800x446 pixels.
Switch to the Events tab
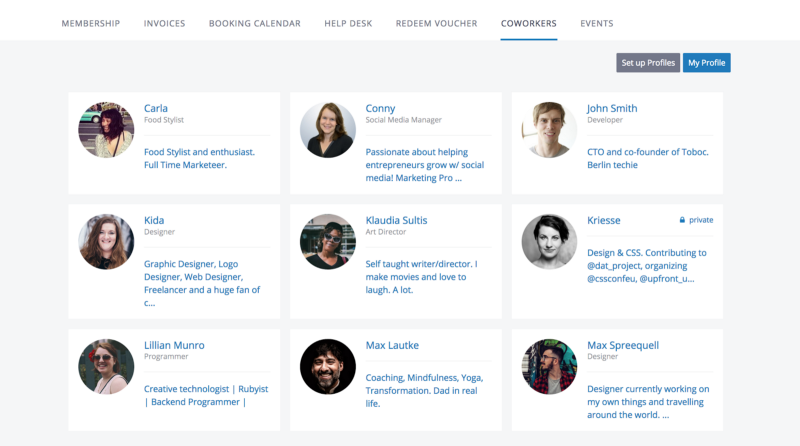pos(597,23)
